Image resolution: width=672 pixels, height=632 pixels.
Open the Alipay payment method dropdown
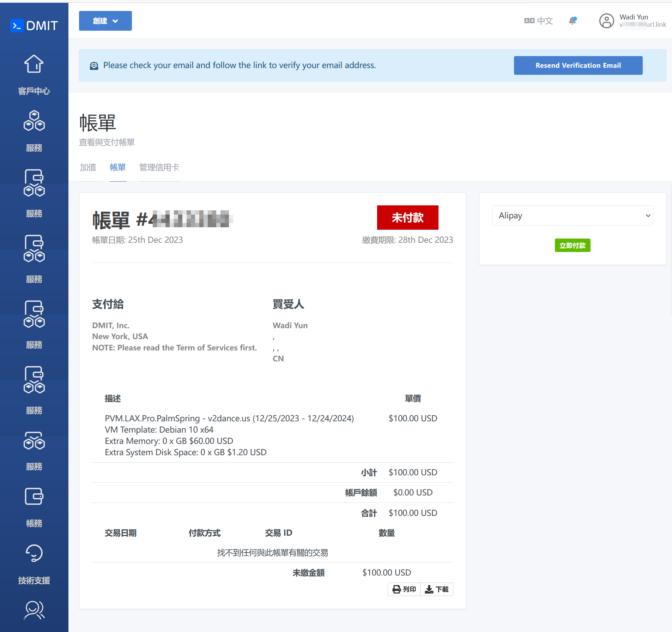coord(572,216)
